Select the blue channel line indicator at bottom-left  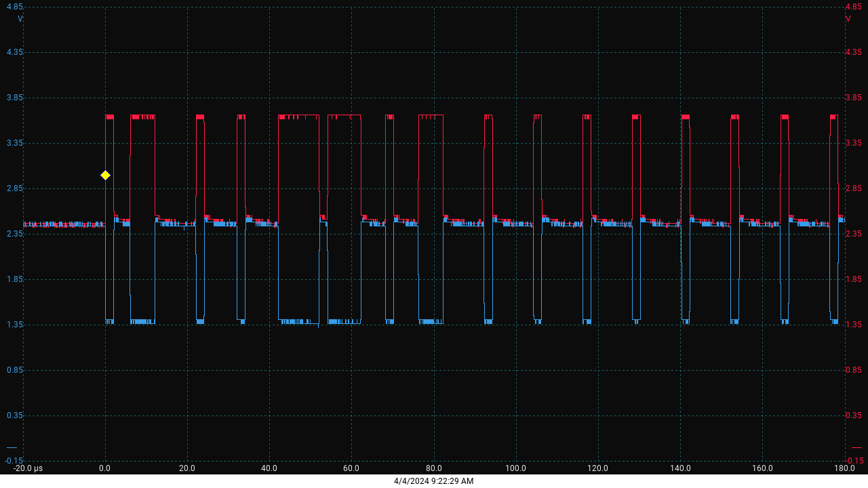[x=12, y=447]
